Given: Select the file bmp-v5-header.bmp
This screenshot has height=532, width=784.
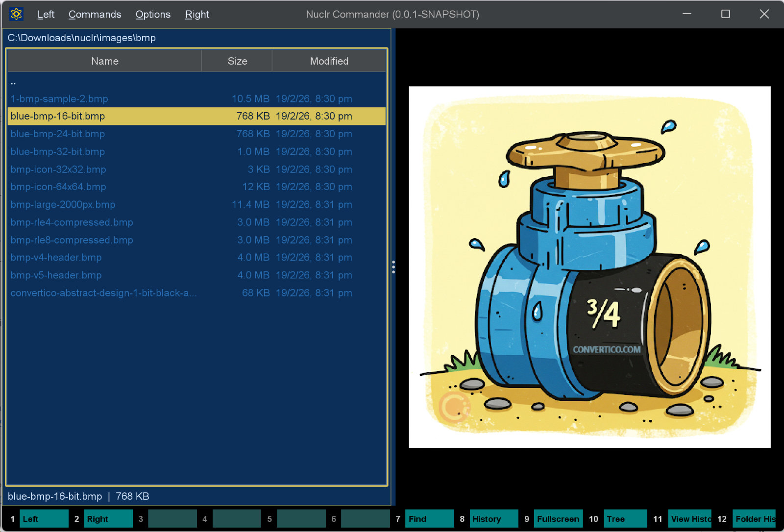Looking at the screenshot, I should pos(197,275).
